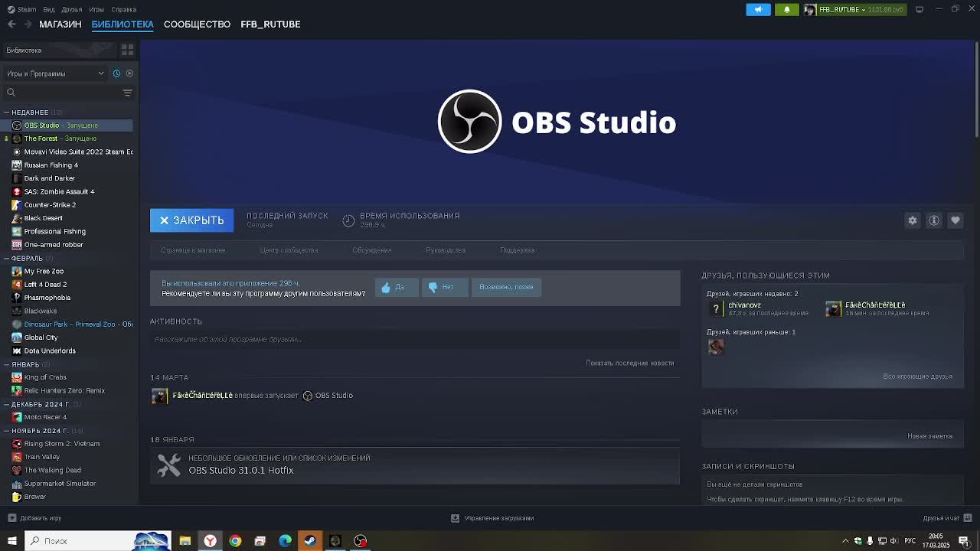Switch to Big Picture mode monitor icon
980x551 pixels.
[x=919, y=9]
